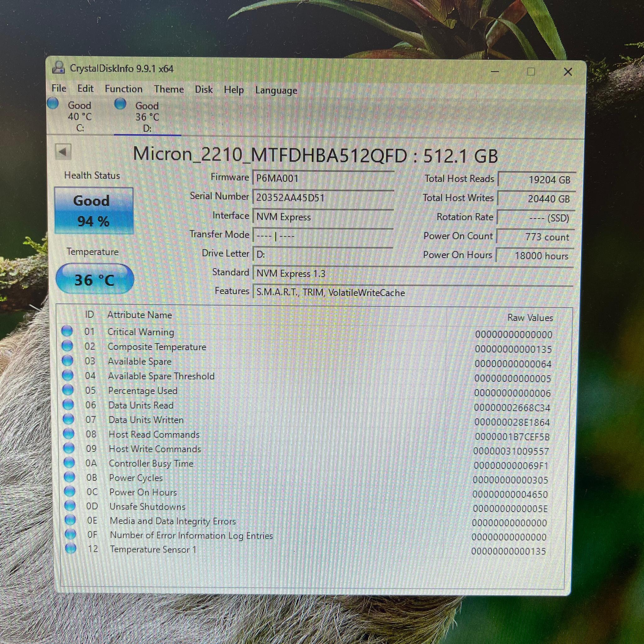Viewport: 644px width, 644px height.
Task: Click raw value 000000000069F1
Action: (x=511, y=466)
